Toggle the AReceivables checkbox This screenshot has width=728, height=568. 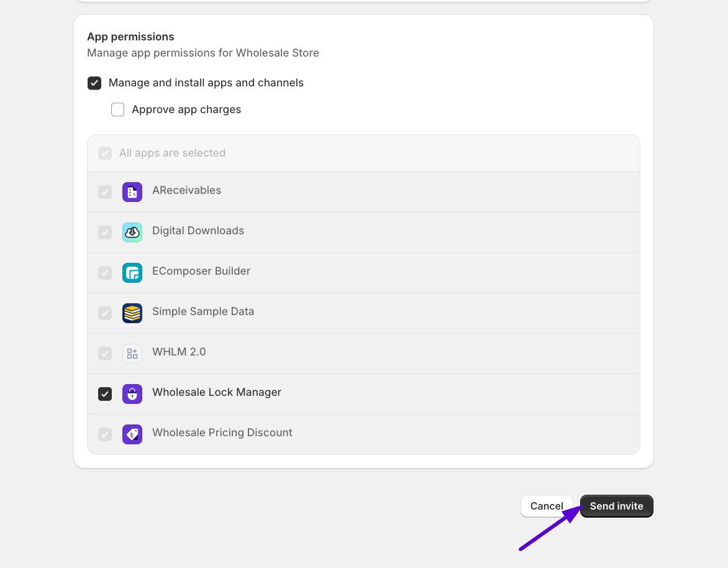[105, 192]
